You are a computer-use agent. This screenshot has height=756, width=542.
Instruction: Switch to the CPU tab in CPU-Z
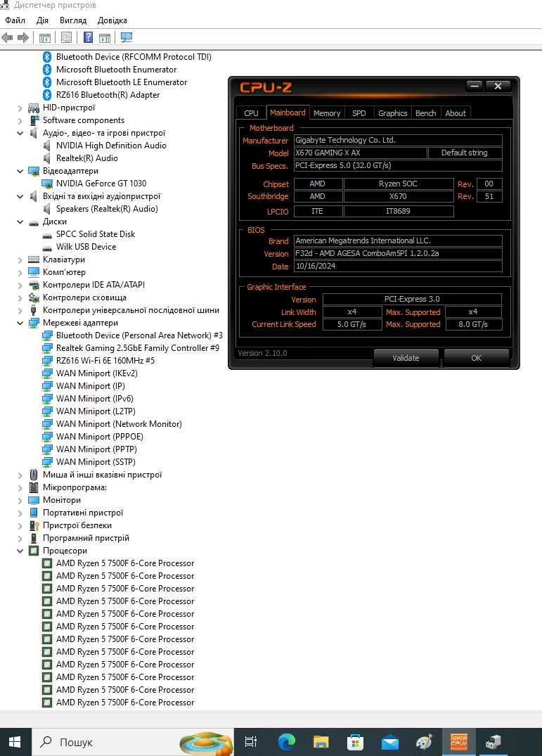(251, 113)
